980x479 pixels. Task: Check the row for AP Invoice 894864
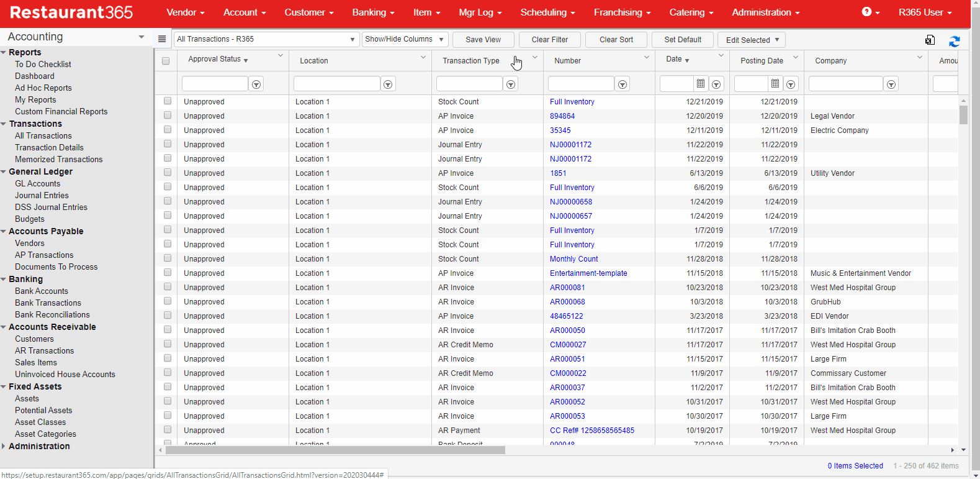[168, 116]
